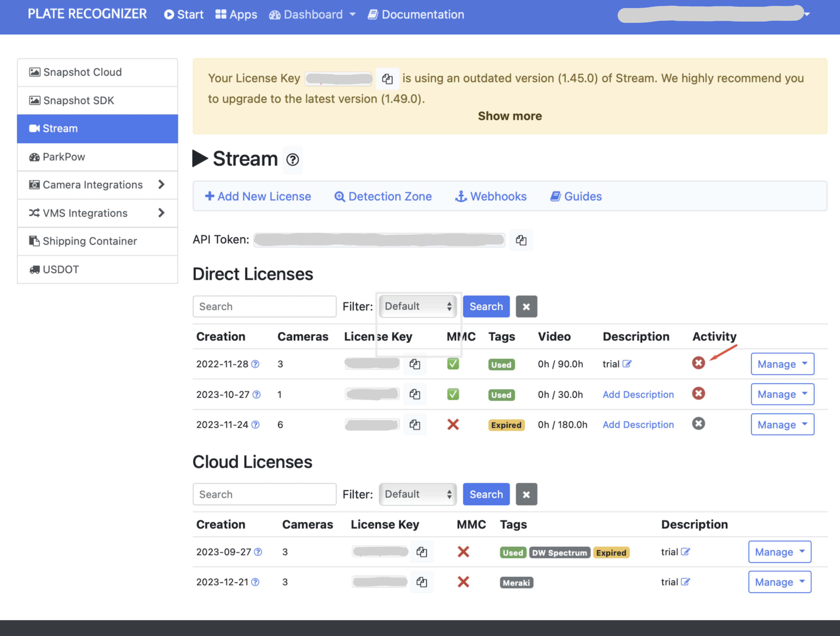This screenshot has height=636, width=840.
Task: Click the Direct Licenses search field
Action: pyautogui.click(x=264, y=306)
